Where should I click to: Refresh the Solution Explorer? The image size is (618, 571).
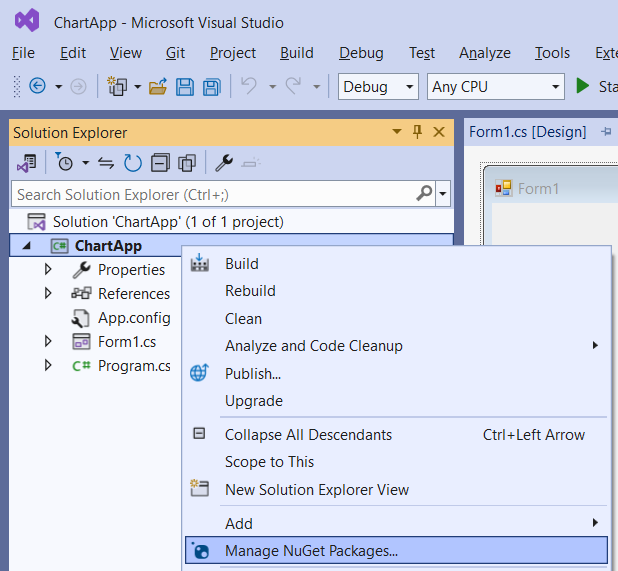point(132,163)
